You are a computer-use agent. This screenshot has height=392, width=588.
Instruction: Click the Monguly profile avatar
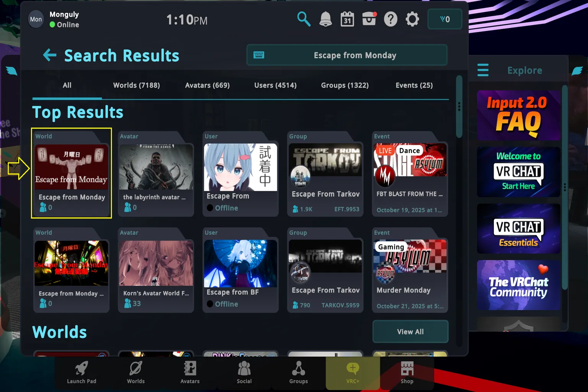(36, 19)
